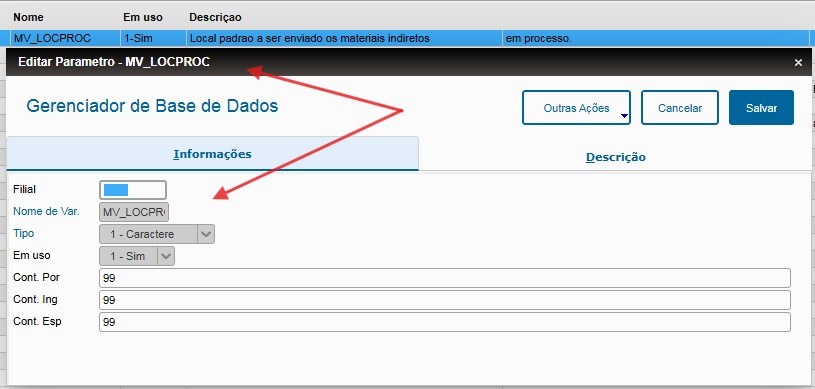Click the Gerenciador de Base de Dados heading
The image size is (815, 389).
click(152, 106)
